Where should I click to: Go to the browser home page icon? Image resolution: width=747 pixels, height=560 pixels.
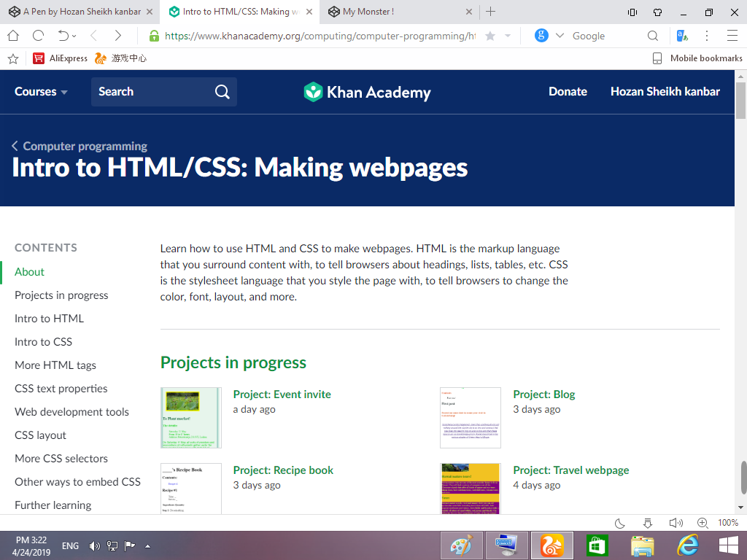click(x=13, y=36)
